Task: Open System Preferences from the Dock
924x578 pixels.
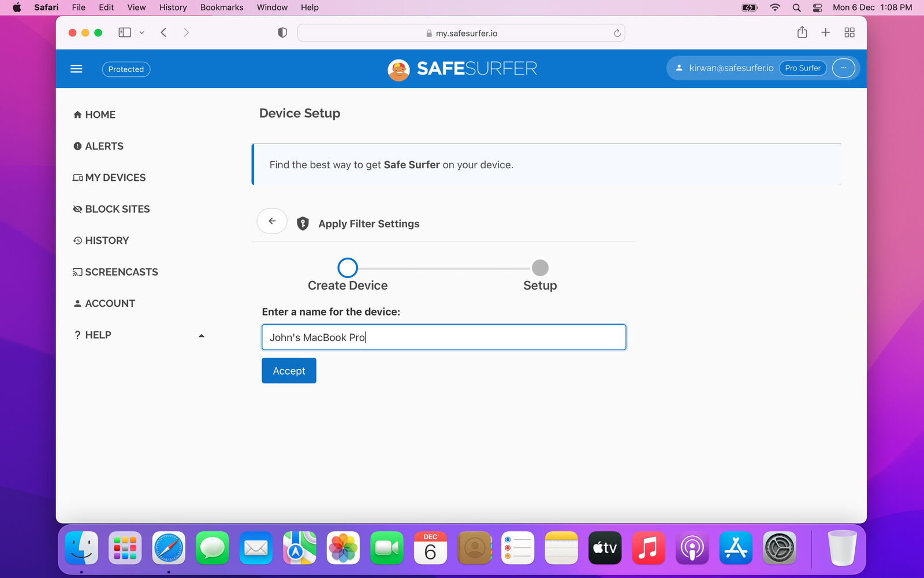Action: coord(779,547)
